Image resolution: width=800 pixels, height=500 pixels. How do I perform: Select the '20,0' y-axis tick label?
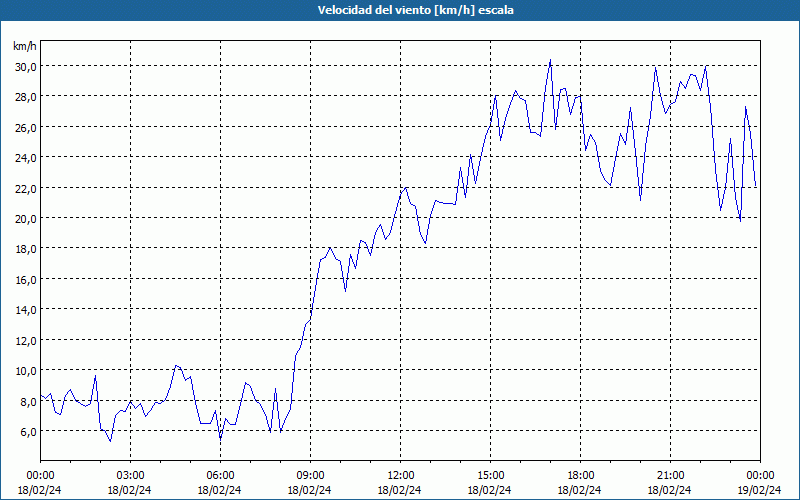[26, 219]
